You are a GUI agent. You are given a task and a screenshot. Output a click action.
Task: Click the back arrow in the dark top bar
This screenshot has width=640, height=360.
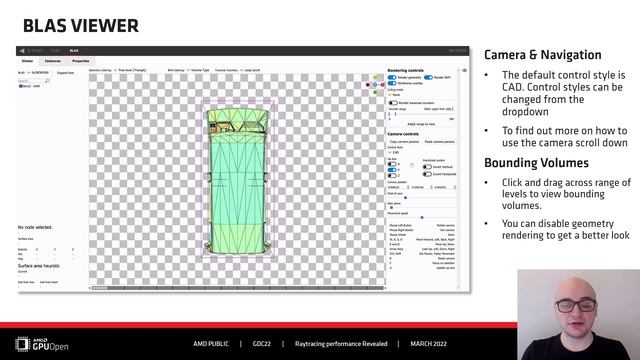coord(22,51)
